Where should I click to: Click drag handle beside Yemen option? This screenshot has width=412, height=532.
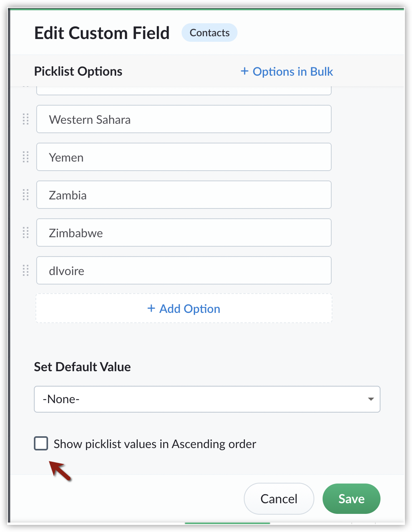(26, 157)
